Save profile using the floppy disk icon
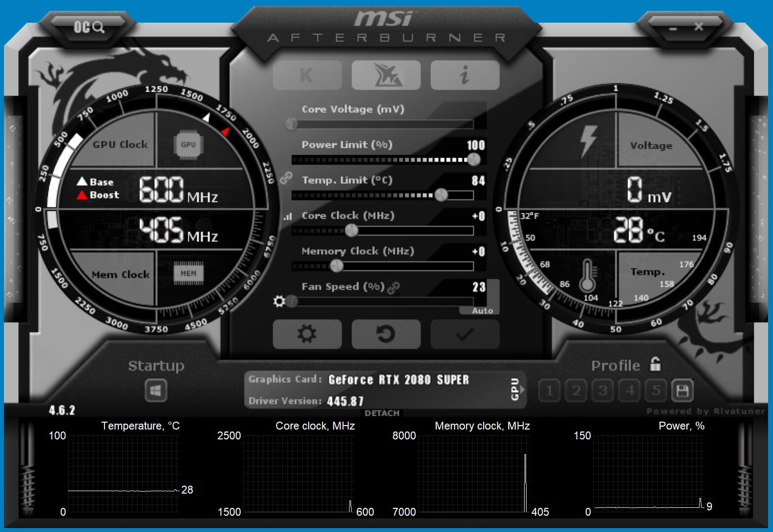This screenshot has height=532, width=773. (x=682, y=391)
